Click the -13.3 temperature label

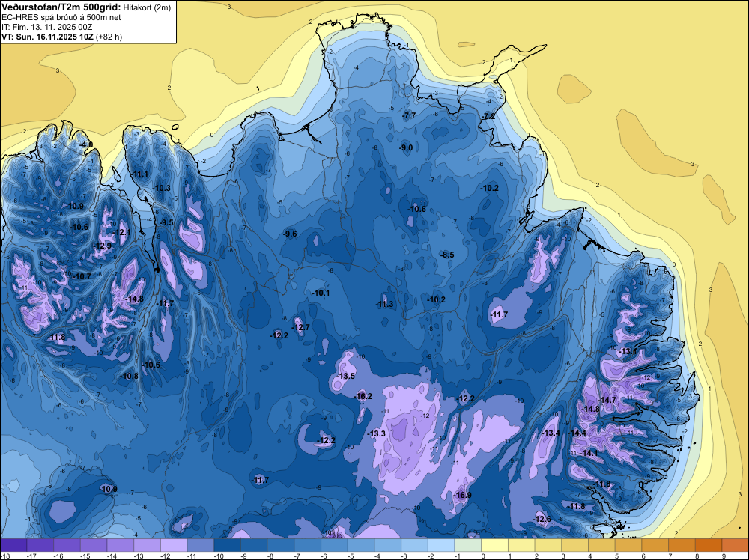[377, 433]
